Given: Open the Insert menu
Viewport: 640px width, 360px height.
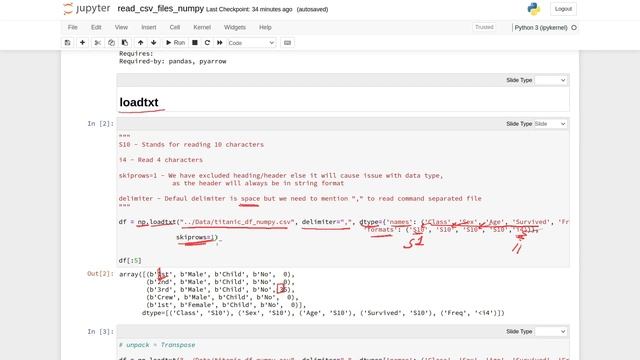Looking at the screenshot, I should [149, 27].
